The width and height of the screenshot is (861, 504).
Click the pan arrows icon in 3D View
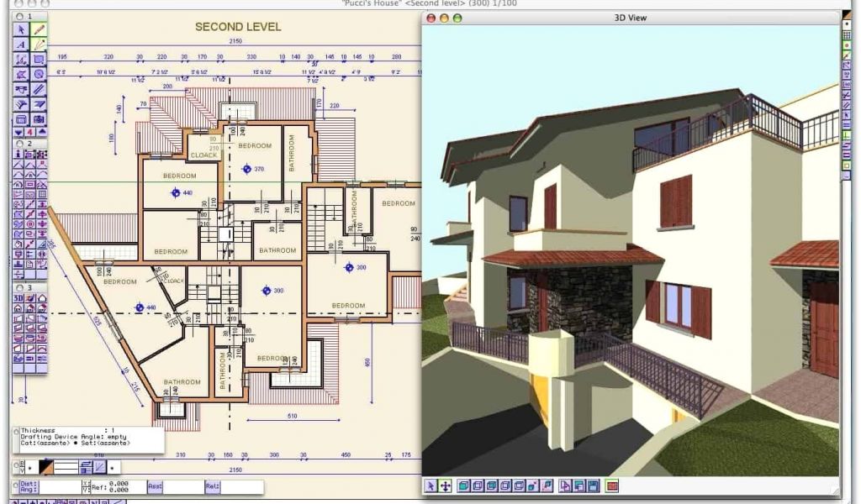tap(446, 486)
